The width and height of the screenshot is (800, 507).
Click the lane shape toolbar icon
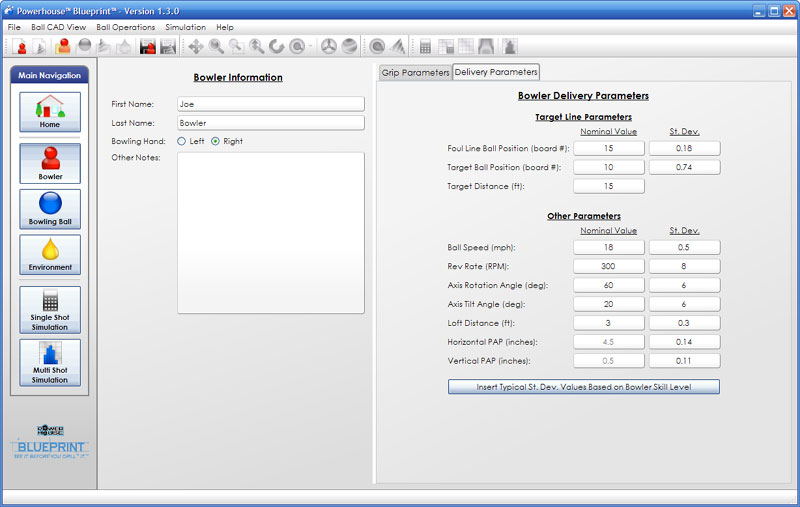coord(486,46)
